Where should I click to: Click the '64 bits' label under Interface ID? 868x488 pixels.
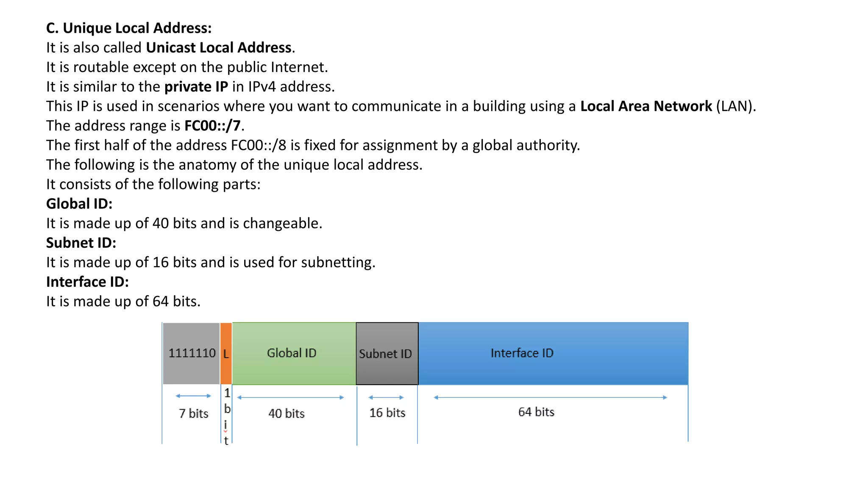[536, 412]
